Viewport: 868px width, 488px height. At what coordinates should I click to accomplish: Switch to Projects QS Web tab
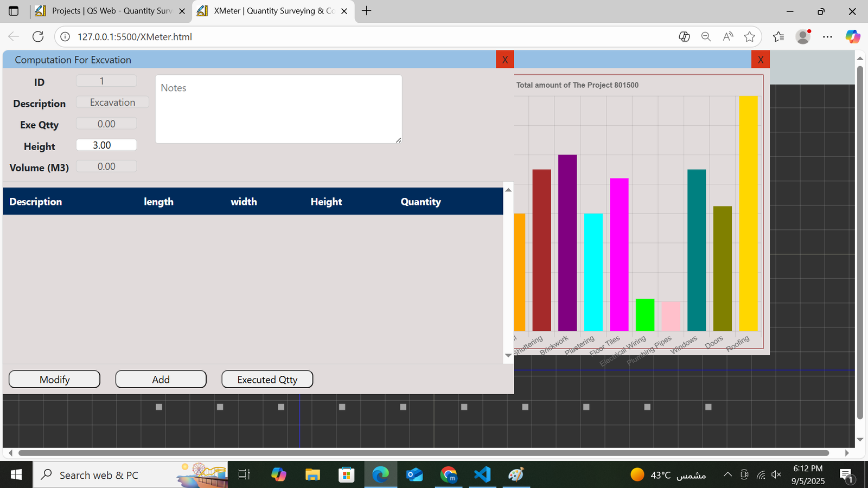point(111,11)
